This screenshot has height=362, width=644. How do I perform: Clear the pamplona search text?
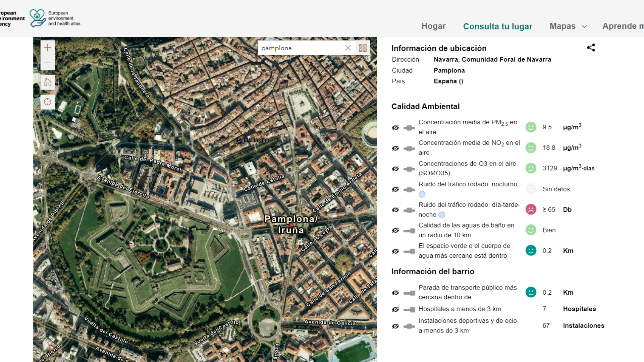coord(348,48)
